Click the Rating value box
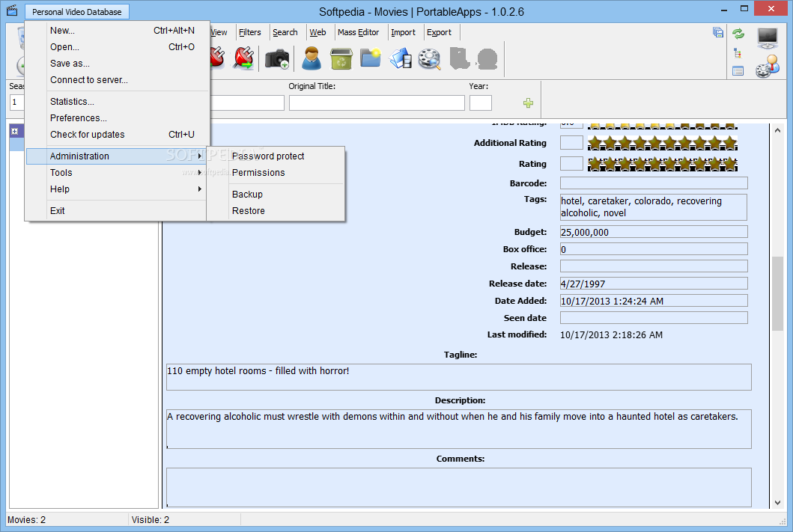 pos(571,164)
